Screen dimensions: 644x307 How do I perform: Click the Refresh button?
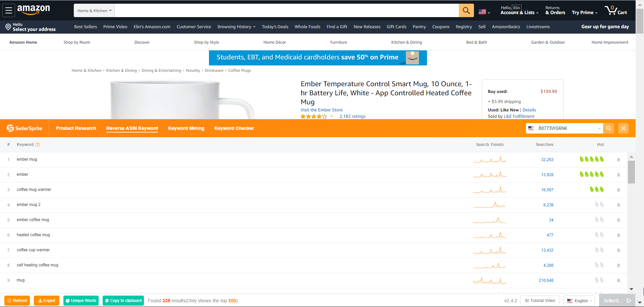coord(17,301)
